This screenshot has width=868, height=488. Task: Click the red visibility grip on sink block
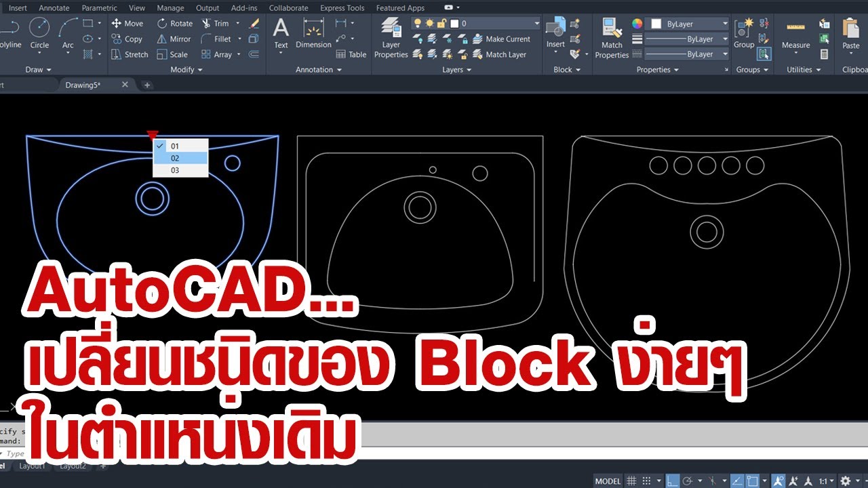click(153, 136)
